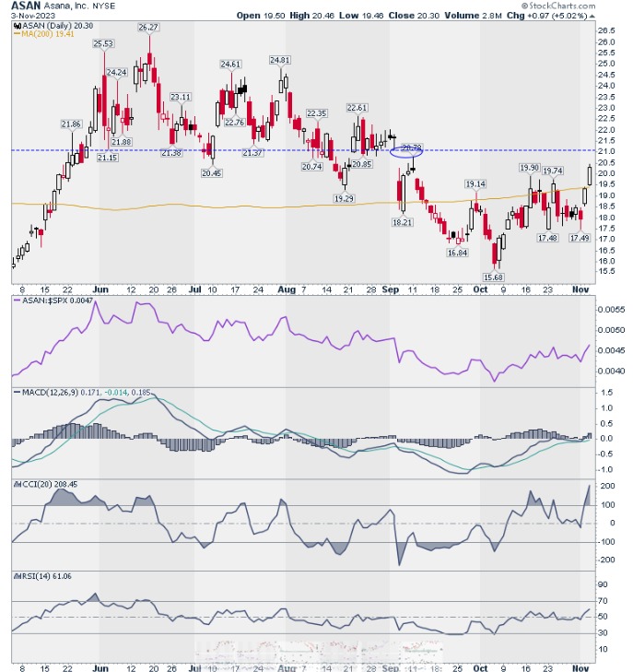
Task: Click the NYSE exchange label
Action: coord(103,6)
